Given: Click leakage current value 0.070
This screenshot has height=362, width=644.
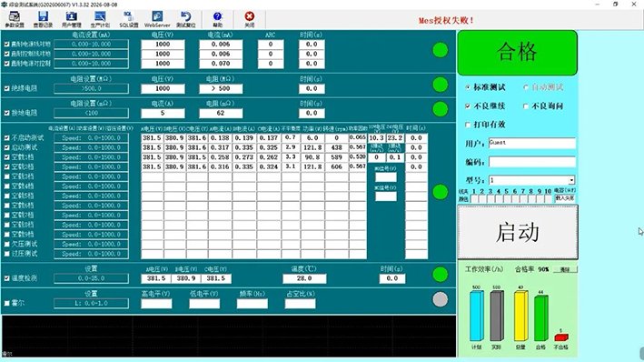Looking at the screenshot, I should tap(221, 64).
